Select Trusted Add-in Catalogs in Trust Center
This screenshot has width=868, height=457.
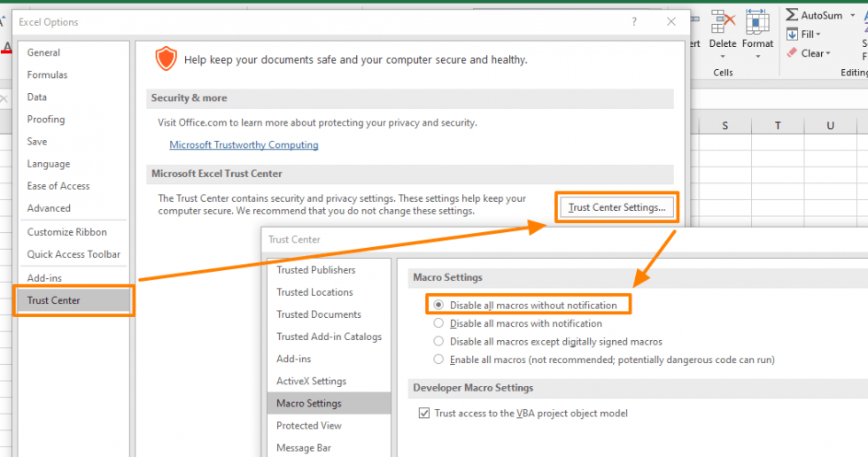click(x=329, y=337)
